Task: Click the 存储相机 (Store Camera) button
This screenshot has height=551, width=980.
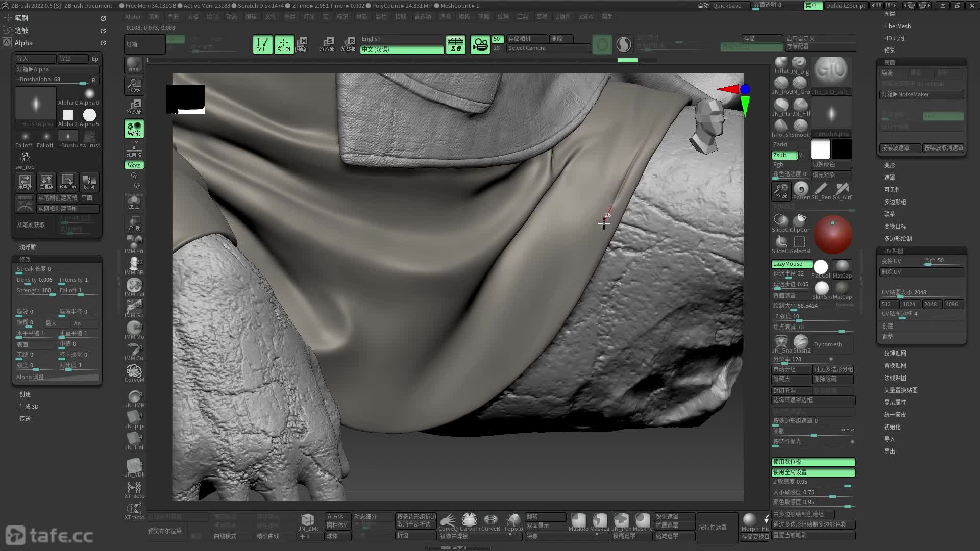Action: pyautogui.click(x=527, y=39)
